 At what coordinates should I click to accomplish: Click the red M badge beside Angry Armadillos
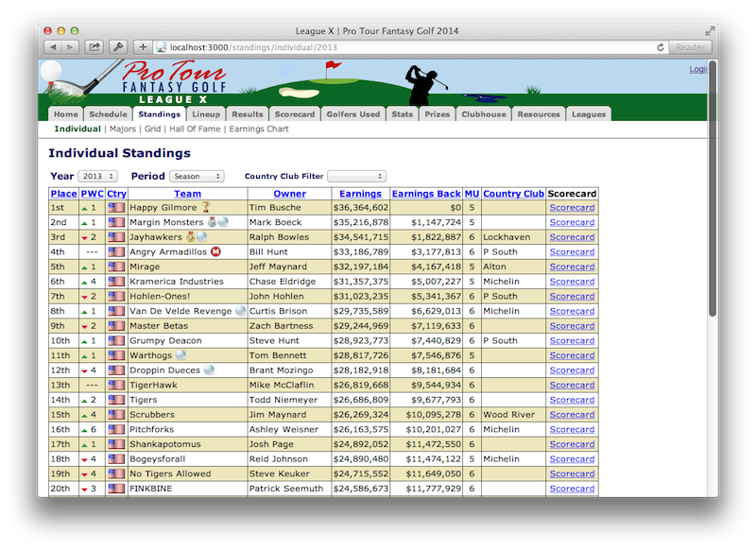coord(215,251)
